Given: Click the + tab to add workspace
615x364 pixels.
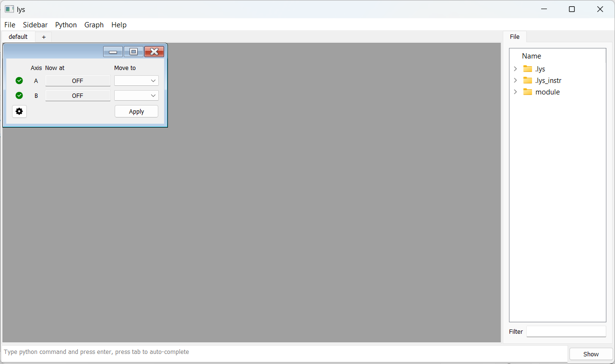Looking at the screenshot, I should [x=44, y=37].
